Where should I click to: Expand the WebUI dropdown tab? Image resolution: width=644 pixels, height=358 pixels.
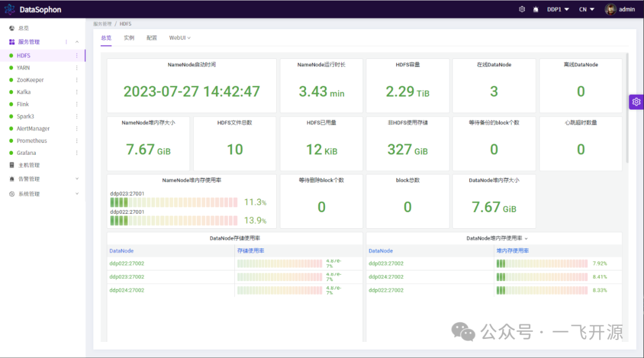(x=179, y=38)
